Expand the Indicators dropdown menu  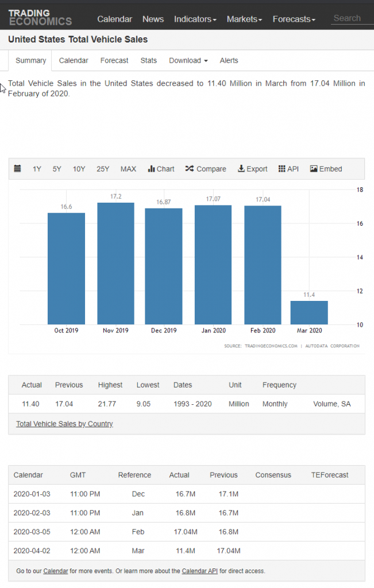(x=195, y=19)
